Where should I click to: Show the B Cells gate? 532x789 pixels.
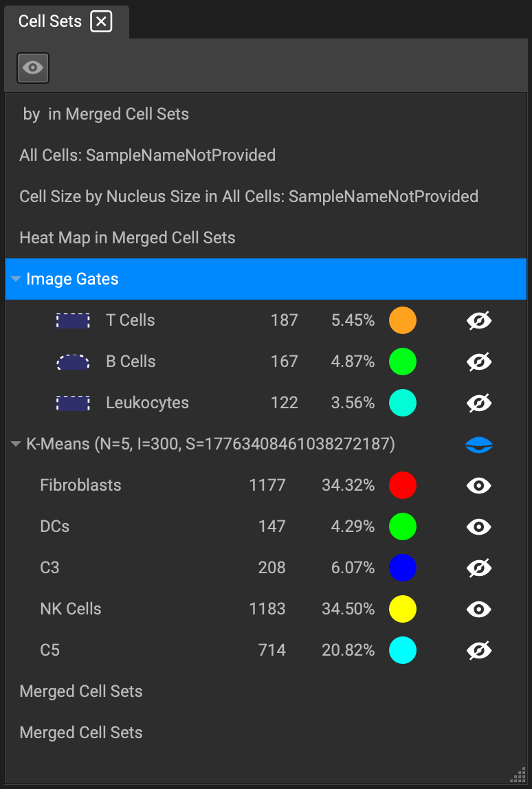click(x=478, y=362)
